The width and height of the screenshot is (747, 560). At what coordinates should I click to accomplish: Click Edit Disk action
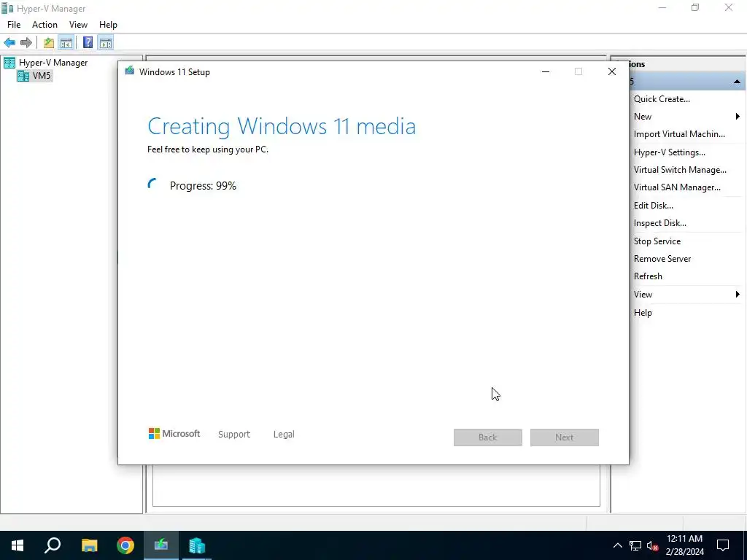653,206
